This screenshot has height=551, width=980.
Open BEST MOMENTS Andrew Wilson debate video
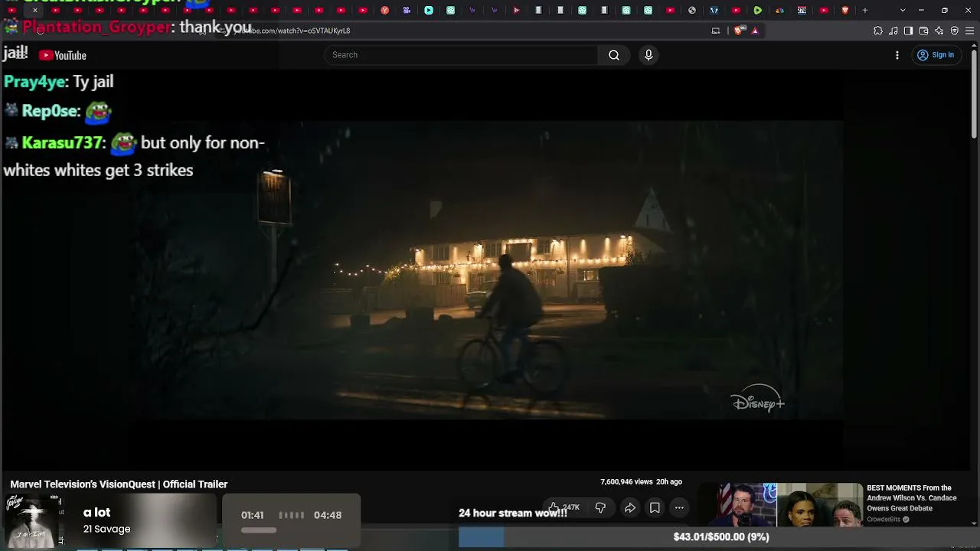[912, 497]
